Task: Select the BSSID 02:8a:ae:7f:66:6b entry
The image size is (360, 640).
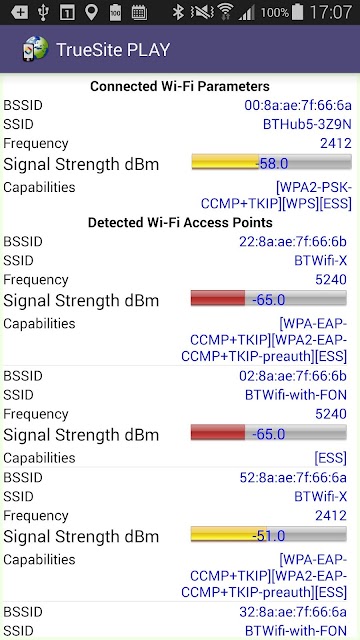Action: (x=175, y=376)
